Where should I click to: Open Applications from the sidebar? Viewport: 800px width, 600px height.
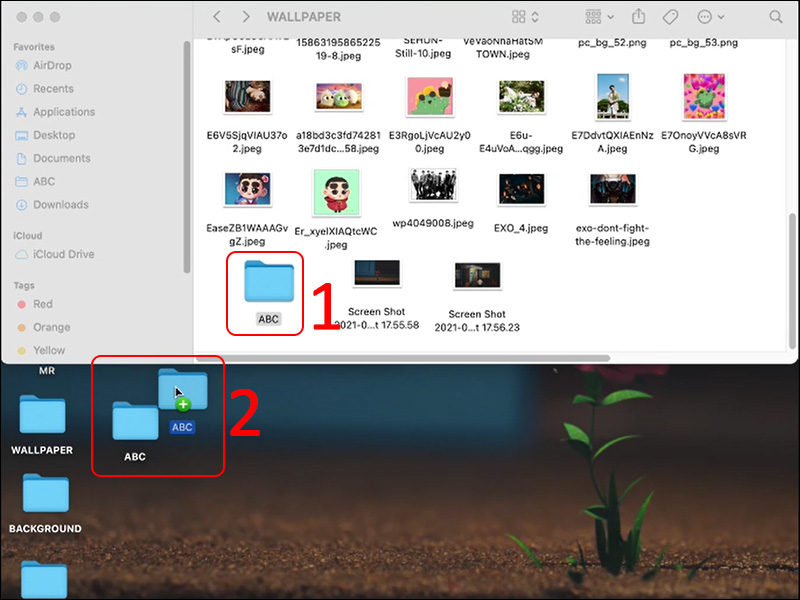point(55,112)
